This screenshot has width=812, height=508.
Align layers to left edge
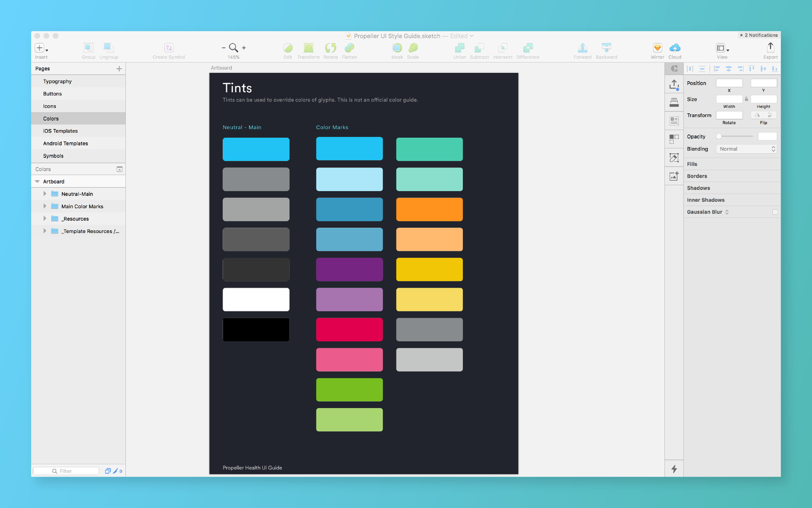click(x=716, y=69)
